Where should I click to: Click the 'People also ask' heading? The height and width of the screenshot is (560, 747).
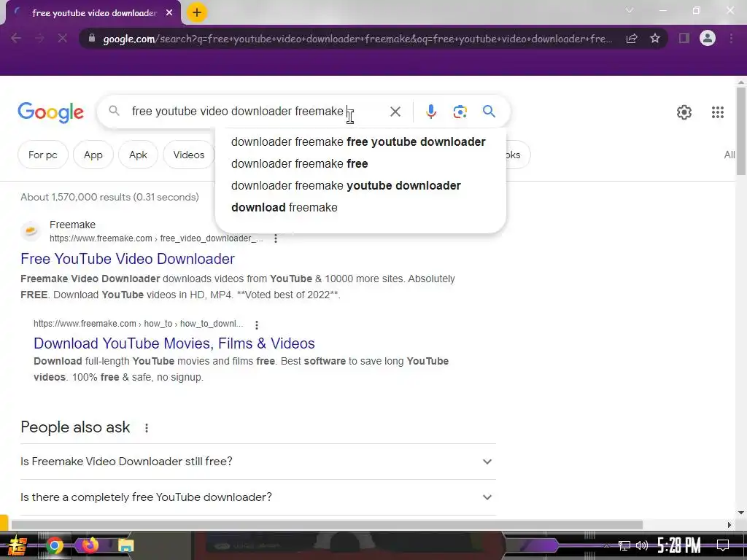75,427
